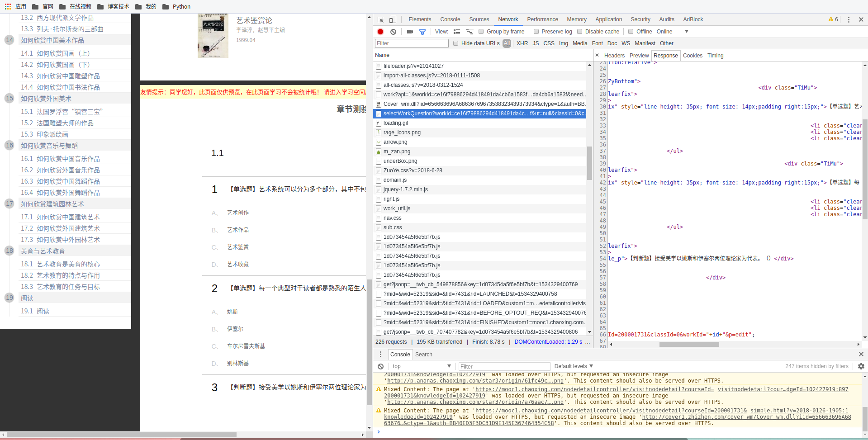This screenshot has height=440, width=868.
Task: Clear the console icon
Action: tap(381, 366)
